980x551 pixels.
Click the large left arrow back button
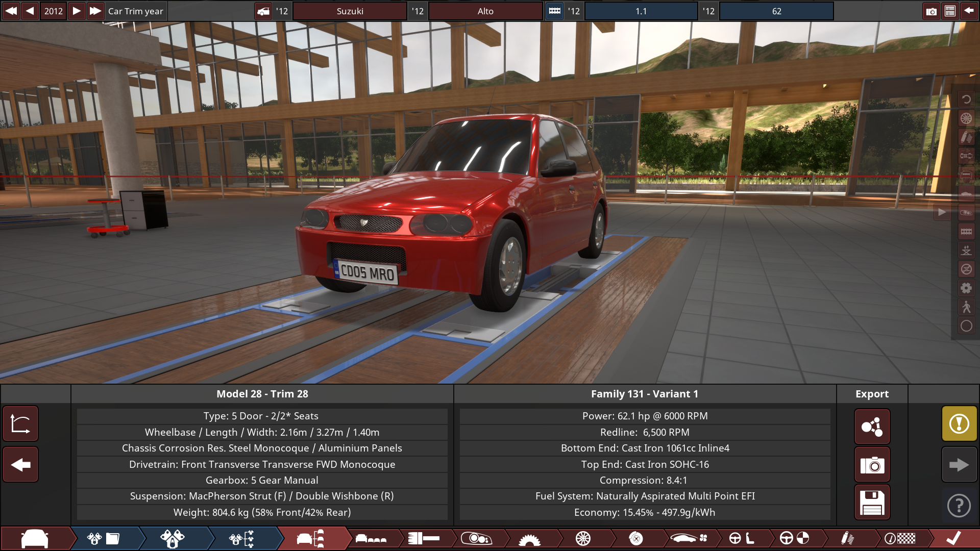(20, 465)
